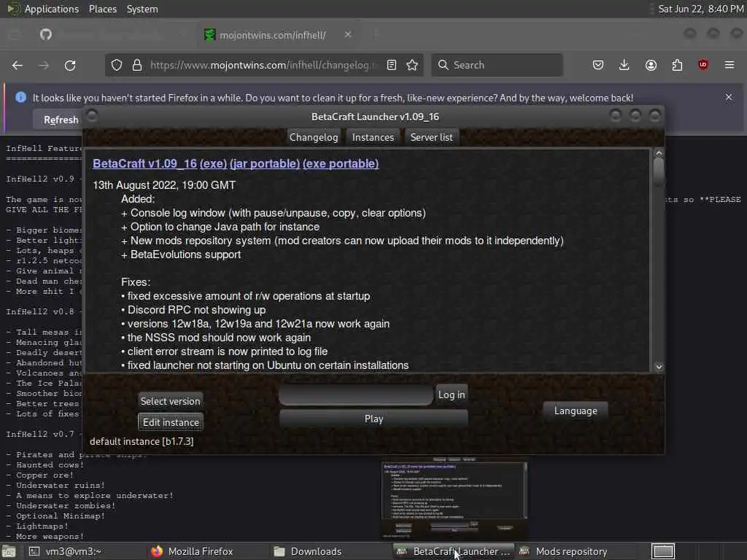Click the Firefox address bar URL
The width and height of the screenshot is (747, 560).
point(263,65)
